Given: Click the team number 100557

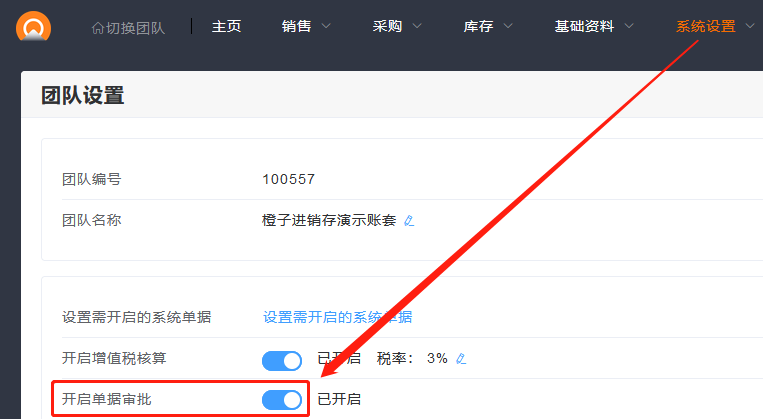Looking at the screenshot, I should (288, 179).
